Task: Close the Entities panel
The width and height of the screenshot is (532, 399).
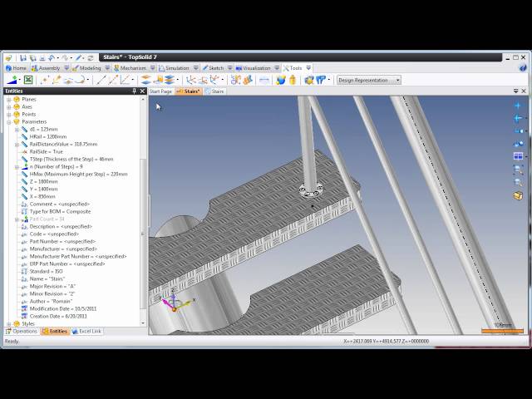Action: coord(143,91)
